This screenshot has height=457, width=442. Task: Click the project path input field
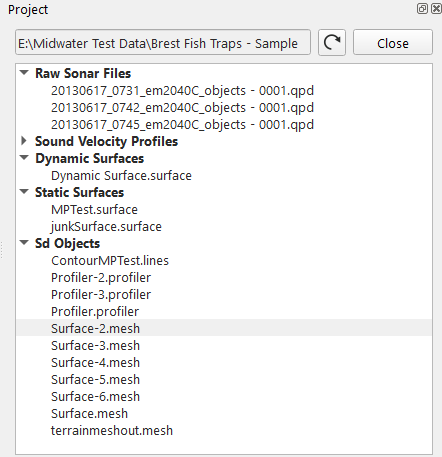[x=163, y=43]
